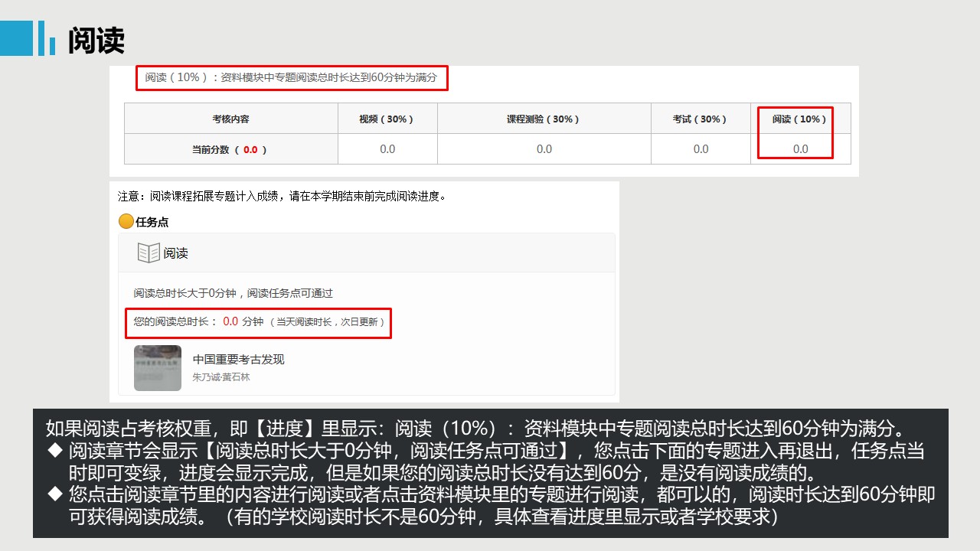980x551 pixels.
Task: Click the bullet starting 您点击阅读章节里的内容
Action: point(492,506)
